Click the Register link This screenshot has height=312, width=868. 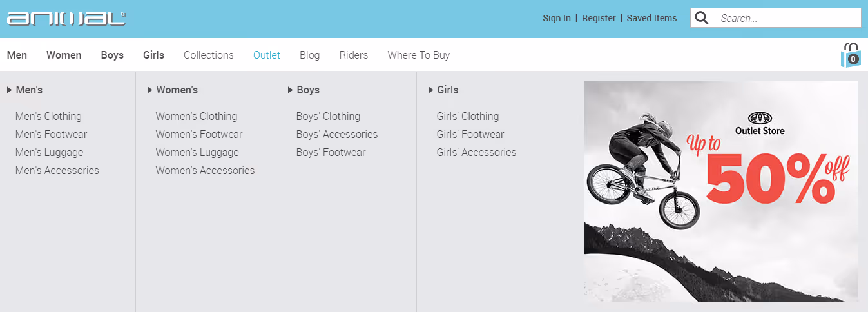click(599, 18)
